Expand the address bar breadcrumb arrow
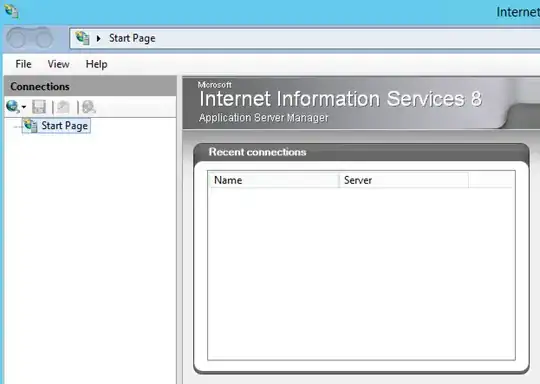Screen dimensions: 540x384 [x=98, y=38]
